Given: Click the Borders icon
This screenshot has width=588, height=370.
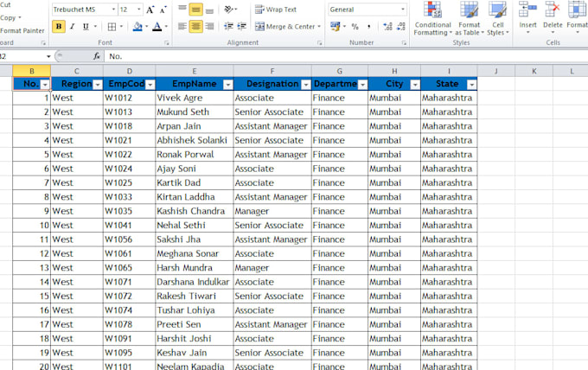Looking at the screenshot, I should 112,26.
